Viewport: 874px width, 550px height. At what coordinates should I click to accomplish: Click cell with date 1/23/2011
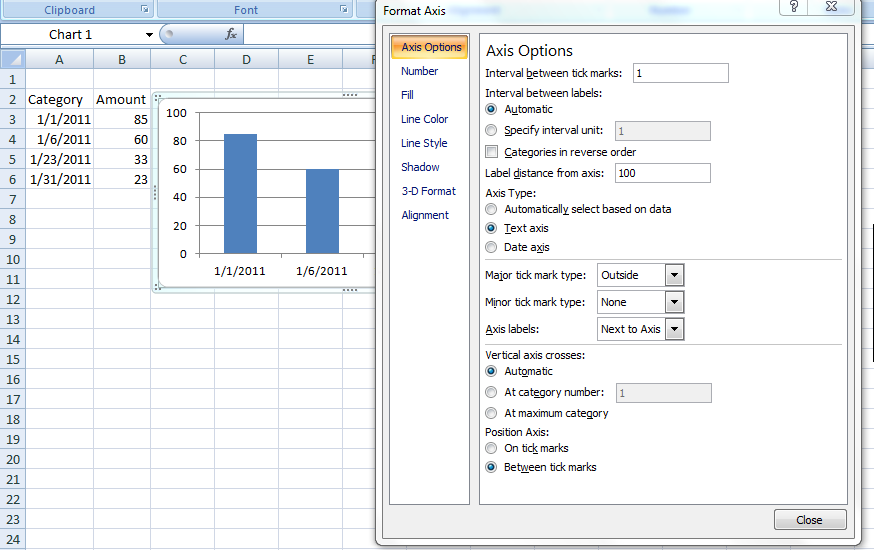(60, 159)
